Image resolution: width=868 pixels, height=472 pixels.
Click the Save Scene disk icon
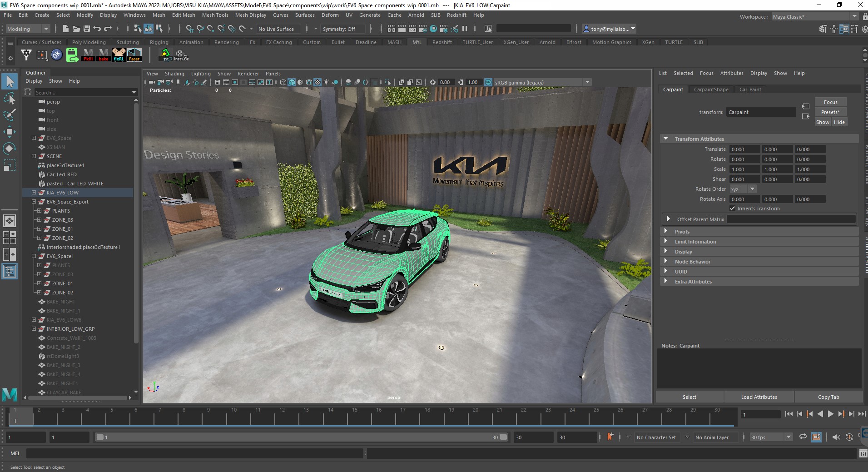coord(87,29)
